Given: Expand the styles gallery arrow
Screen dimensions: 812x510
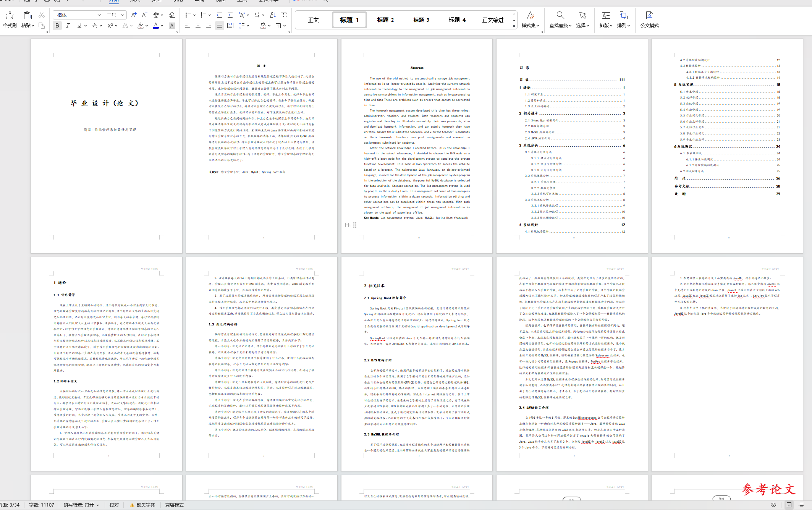Looking at the screenshot, I should [514, 26].
